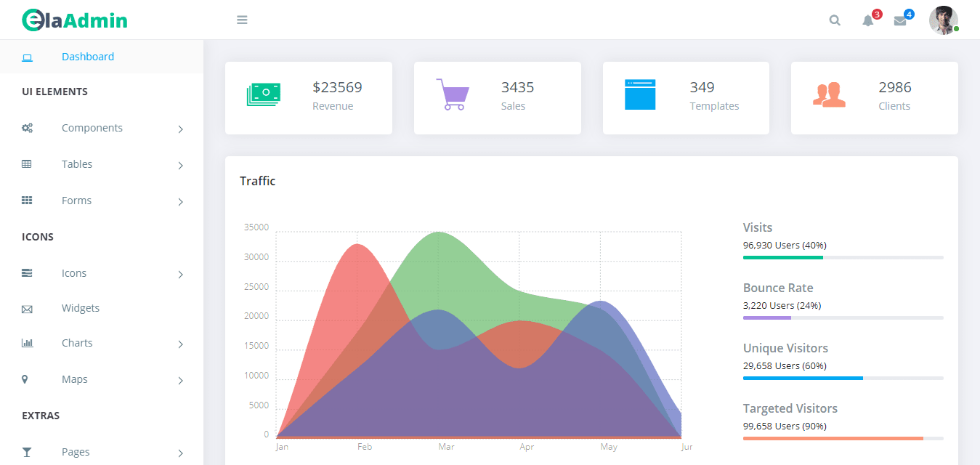Screen dimensions: 980x465
Task: Open messages using the envelope icon
Action: coord(900,20)
